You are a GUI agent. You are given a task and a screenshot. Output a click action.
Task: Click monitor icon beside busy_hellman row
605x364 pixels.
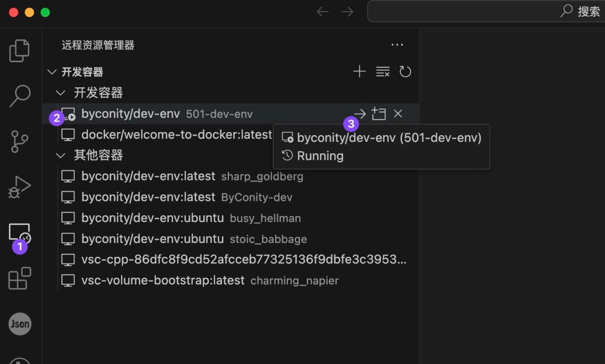point(68,218)
